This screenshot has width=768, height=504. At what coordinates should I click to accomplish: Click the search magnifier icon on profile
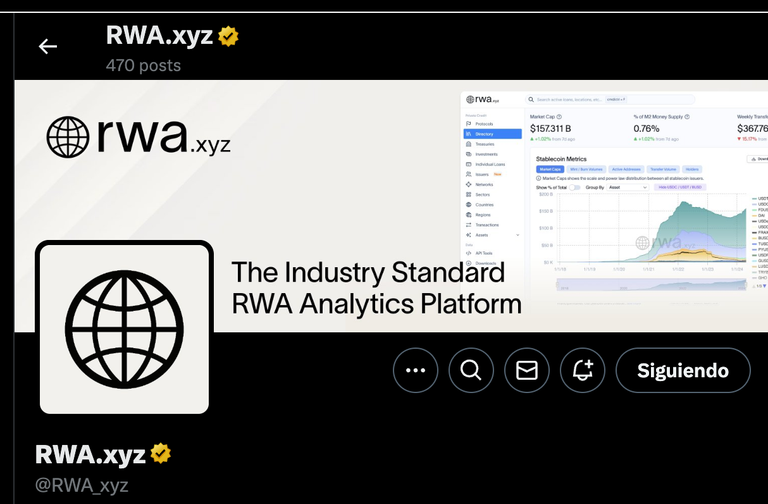[471, 370]
